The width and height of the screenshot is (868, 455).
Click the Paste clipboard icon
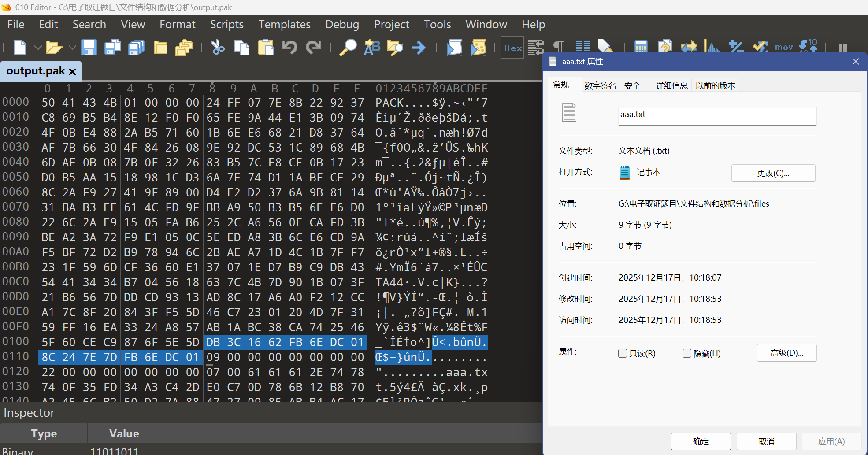coord(266,47)
